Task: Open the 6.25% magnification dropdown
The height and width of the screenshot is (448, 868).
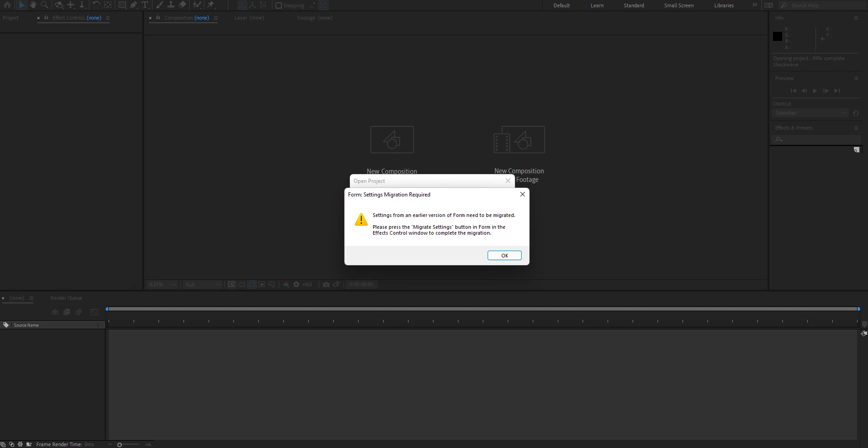Action: pyautogui.click(x=162, y=284)
